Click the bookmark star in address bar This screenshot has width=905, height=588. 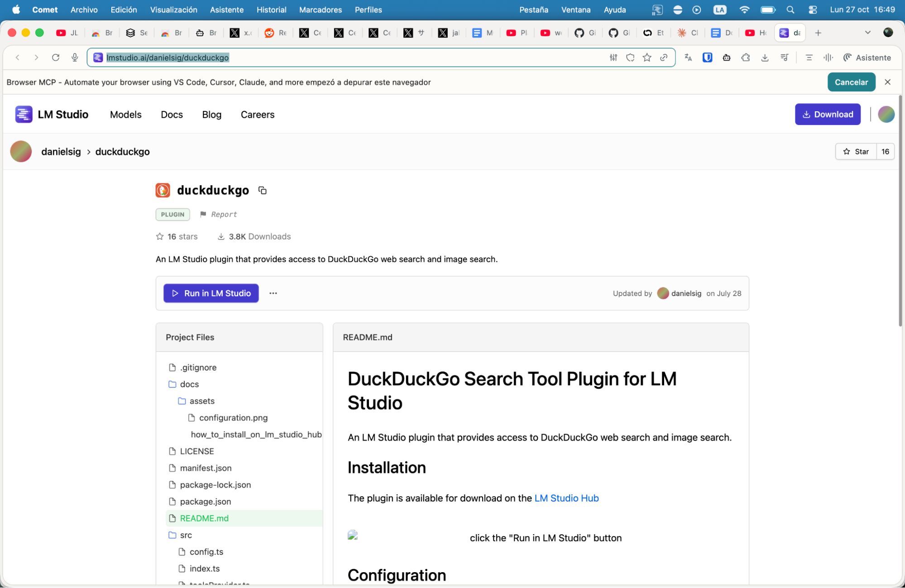click(647, 57)
